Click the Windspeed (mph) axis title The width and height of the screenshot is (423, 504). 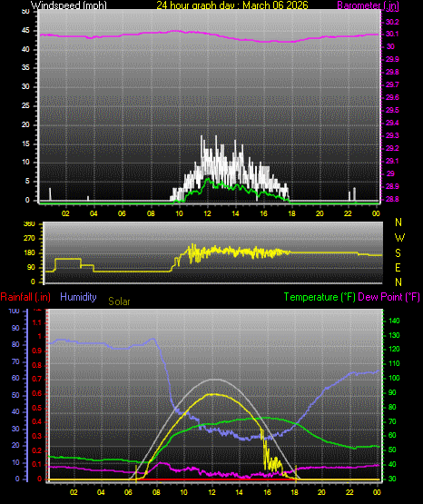[x=69, y=5]
